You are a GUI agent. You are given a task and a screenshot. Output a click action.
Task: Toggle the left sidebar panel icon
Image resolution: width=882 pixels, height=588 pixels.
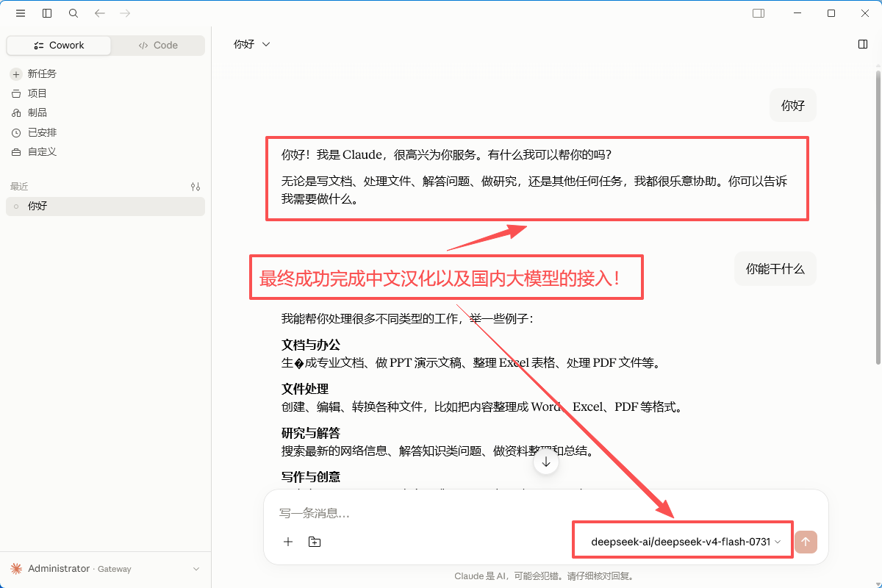tap(47, 13)
